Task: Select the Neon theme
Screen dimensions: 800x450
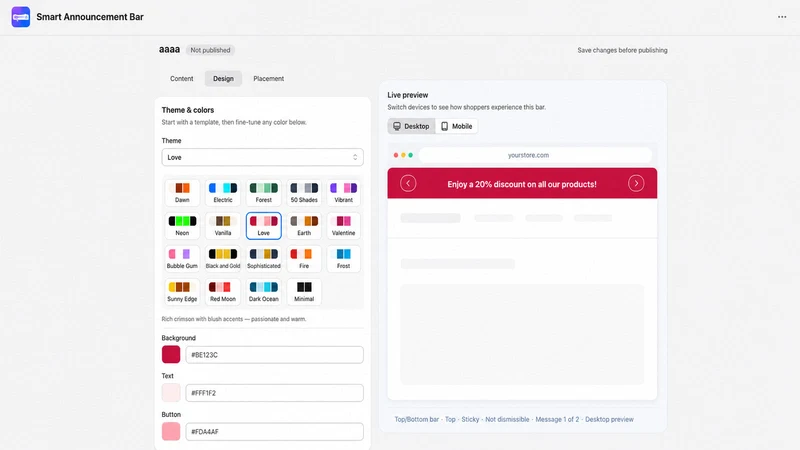Action: (182, 226)
